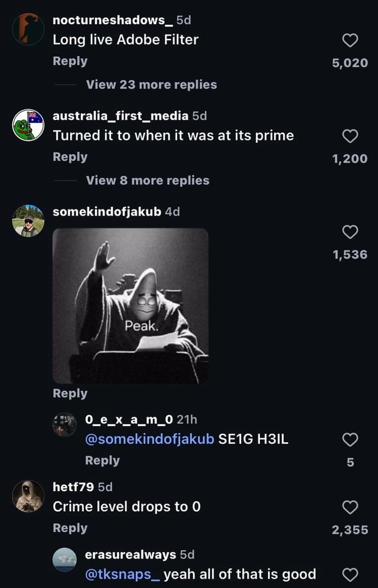Open australia_first_media avatar
Image resolution: width=378 pixels, height=588 pixels.
28,125
